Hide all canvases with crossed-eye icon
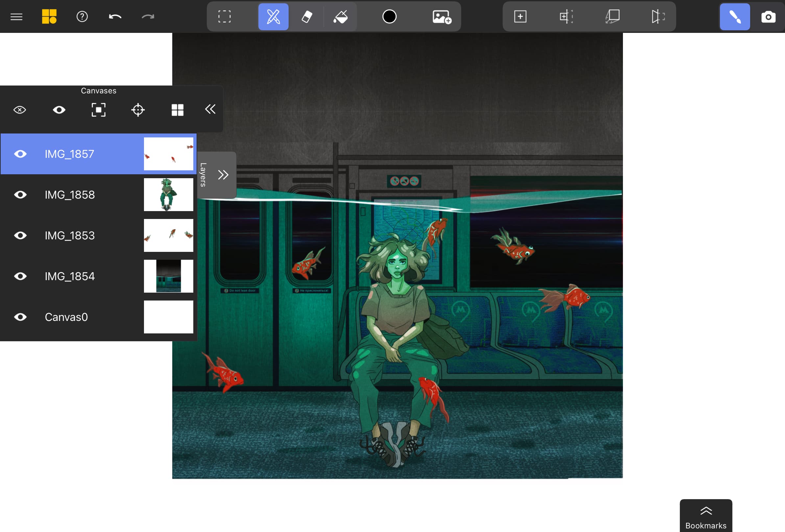The width and height of the screenshot is (785, 532). pyautogui.click(x=20, y=110)
